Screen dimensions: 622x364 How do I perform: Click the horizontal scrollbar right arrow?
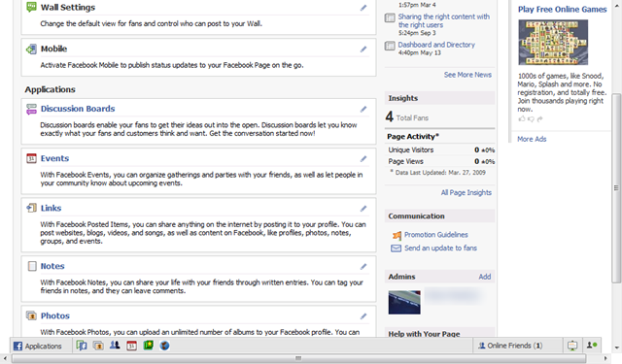pyautogui.click(x=605, y=358)
